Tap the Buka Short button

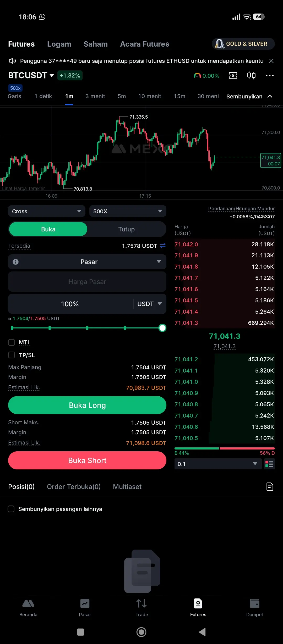coord(87,460)
